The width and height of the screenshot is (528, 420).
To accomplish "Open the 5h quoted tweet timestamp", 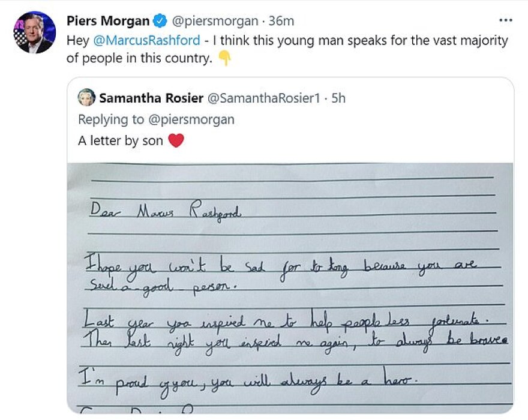I will [338, 98].
